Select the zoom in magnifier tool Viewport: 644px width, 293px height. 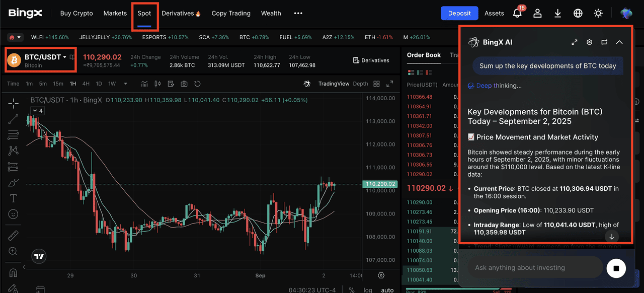(x=14, y=251)
